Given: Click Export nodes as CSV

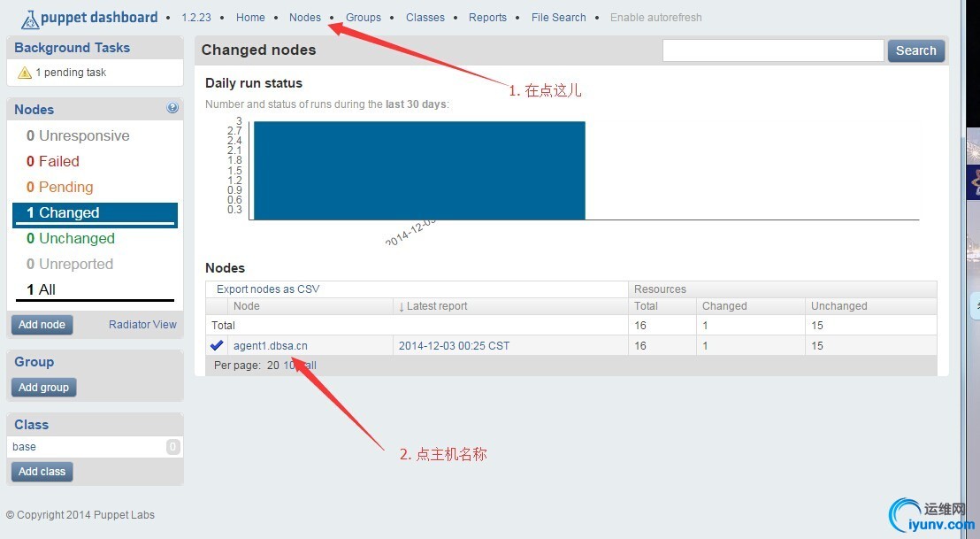Looking at the screenshot, I should tap(268, 289).
